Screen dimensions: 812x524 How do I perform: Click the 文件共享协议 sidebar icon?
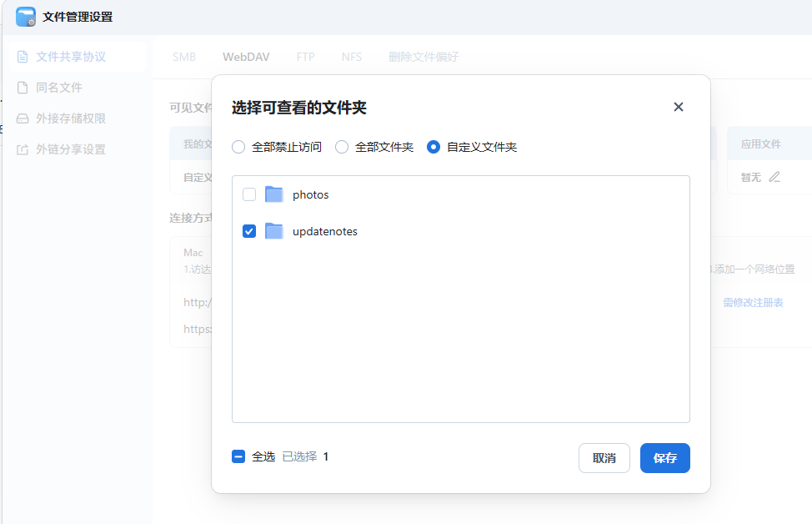(23, 57)
